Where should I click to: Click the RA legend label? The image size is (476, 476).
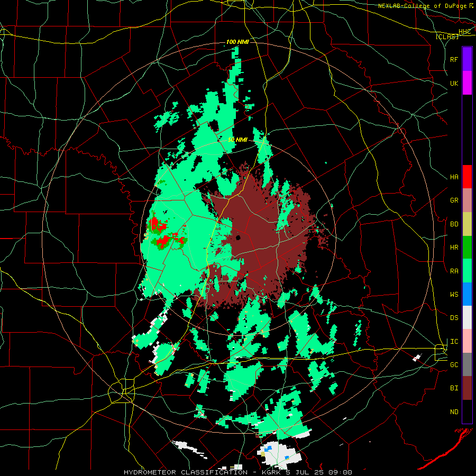[x=454, y=271]
